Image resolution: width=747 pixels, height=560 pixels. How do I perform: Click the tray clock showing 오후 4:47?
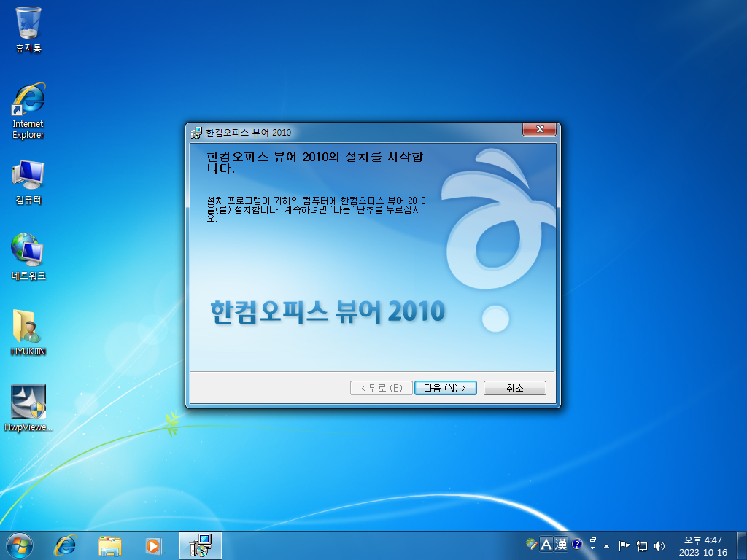click(703, 545)
